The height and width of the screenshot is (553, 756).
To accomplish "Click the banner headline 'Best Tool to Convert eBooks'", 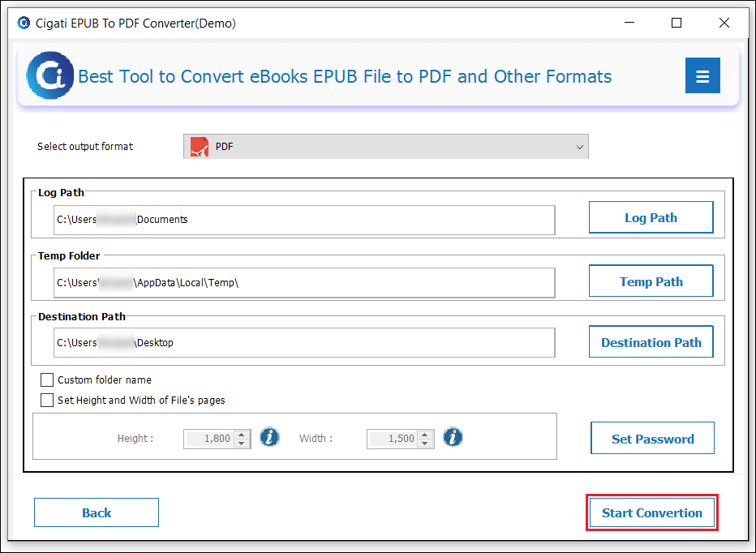I will (x=345, y=77).
